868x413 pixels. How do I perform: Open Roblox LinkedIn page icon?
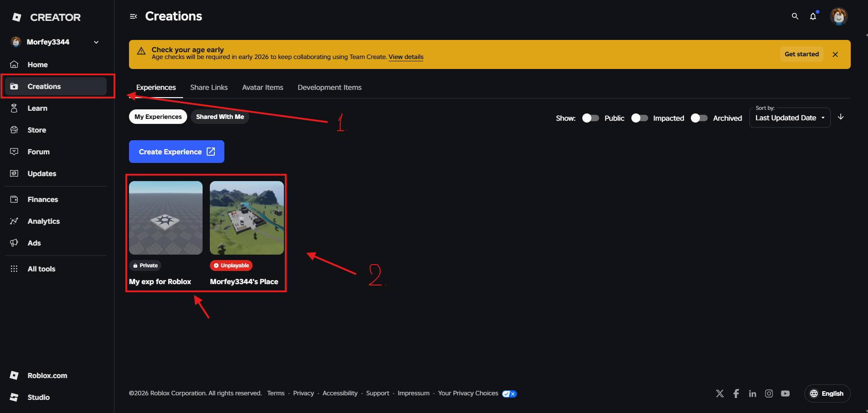click(x=753, y=393)
